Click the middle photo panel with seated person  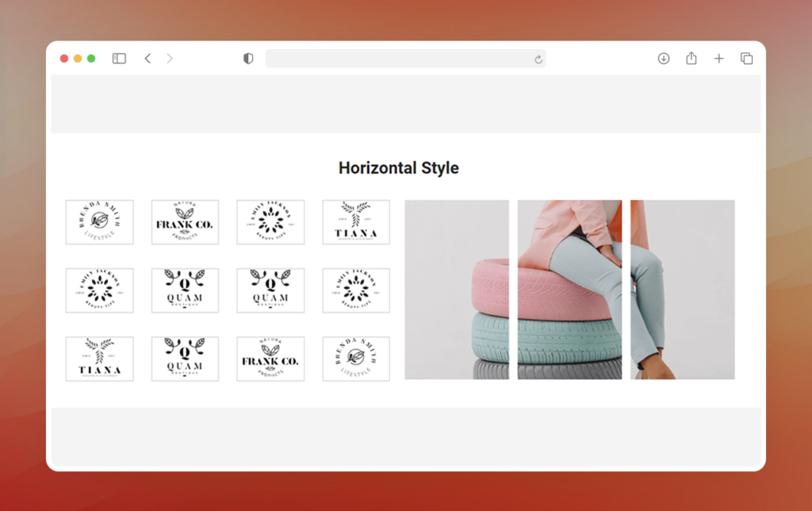click(x=569, y=290)
